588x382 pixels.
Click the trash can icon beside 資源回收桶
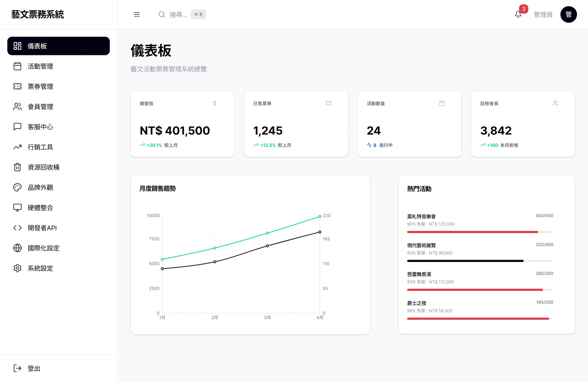click(17, 167)
